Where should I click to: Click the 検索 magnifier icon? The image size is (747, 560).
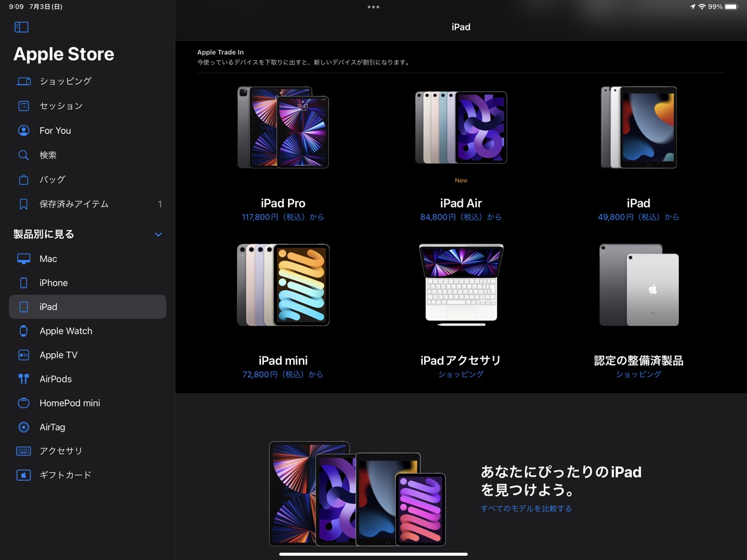pos(23,155)
